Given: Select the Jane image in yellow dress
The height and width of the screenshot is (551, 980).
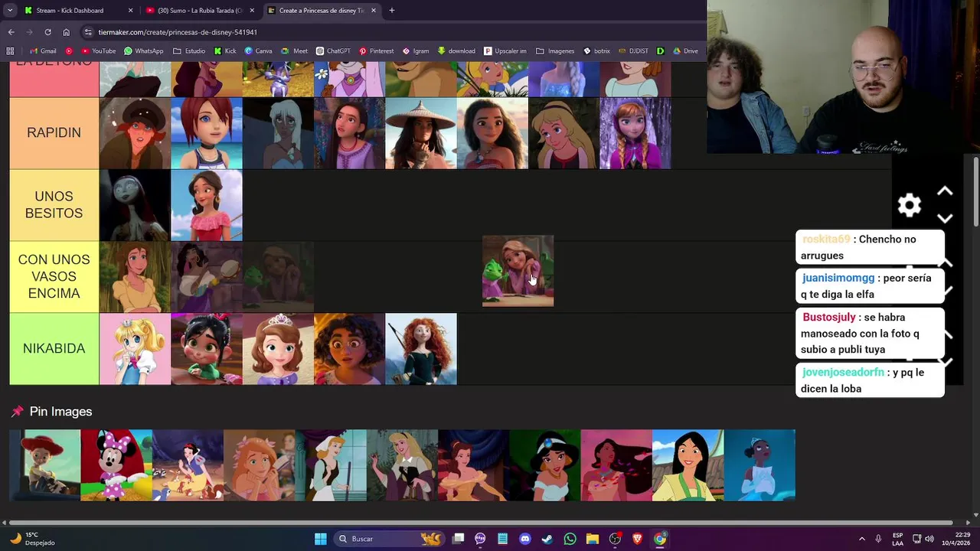Looking at the screenshot, I should (x=135, y=277).
